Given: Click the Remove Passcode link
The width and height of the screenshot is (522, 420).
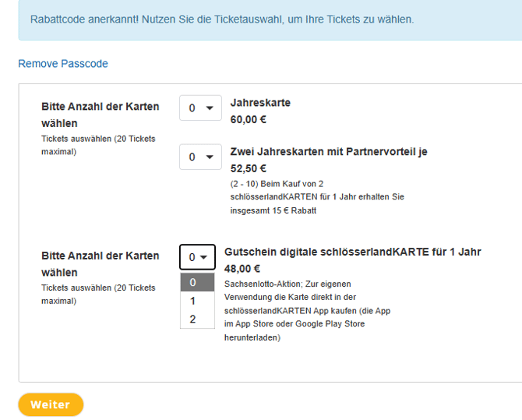Looking at the screenshot, I should click(63, 64).
